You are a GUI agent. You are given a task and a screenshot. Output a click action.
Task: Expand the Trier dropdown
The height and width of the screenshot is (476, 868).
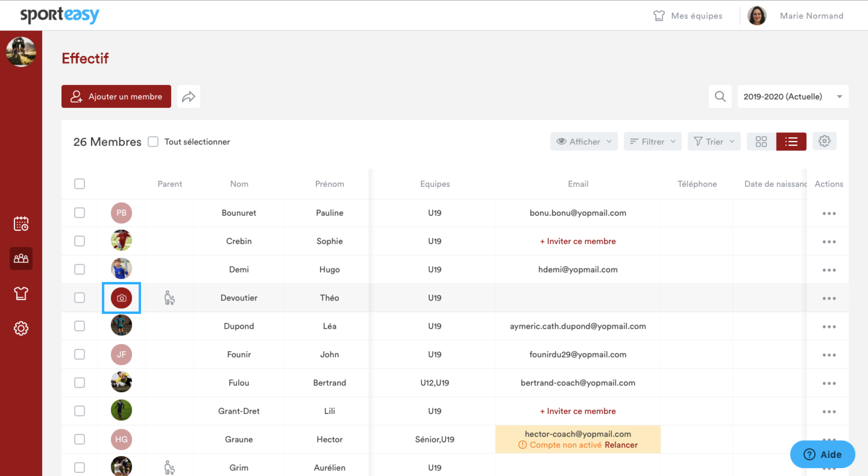[714, 142]
